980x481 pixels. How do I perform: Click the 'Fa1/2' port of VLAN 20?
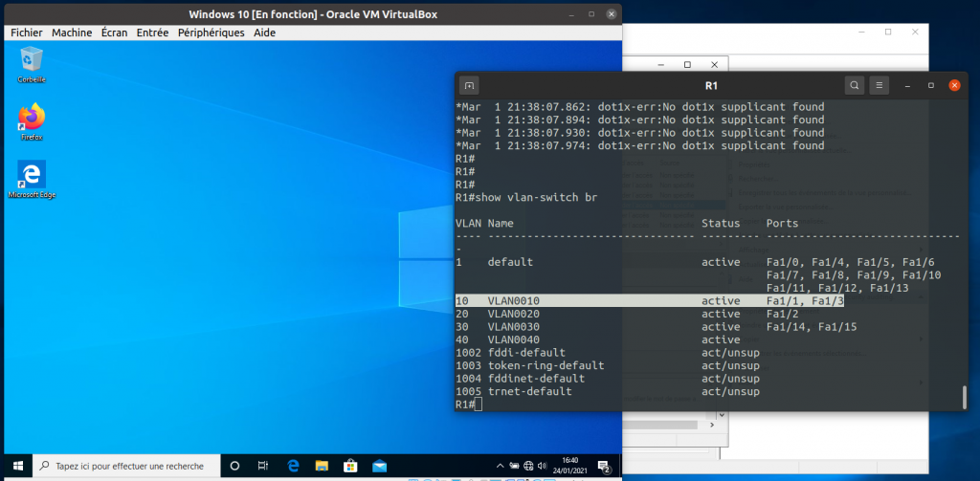pos(783,314)
